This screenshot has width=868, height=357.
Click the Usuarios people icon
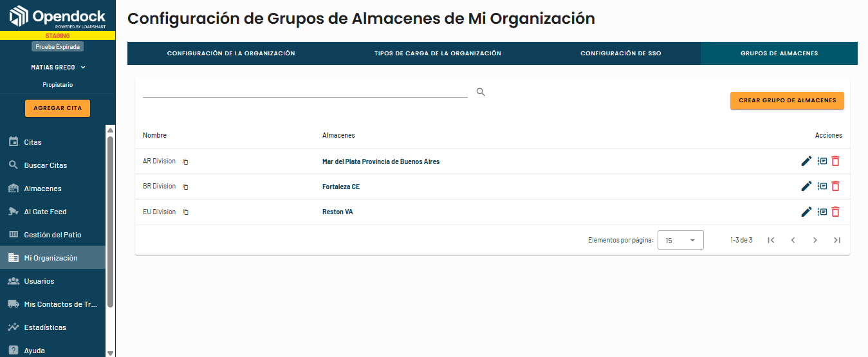13,280
